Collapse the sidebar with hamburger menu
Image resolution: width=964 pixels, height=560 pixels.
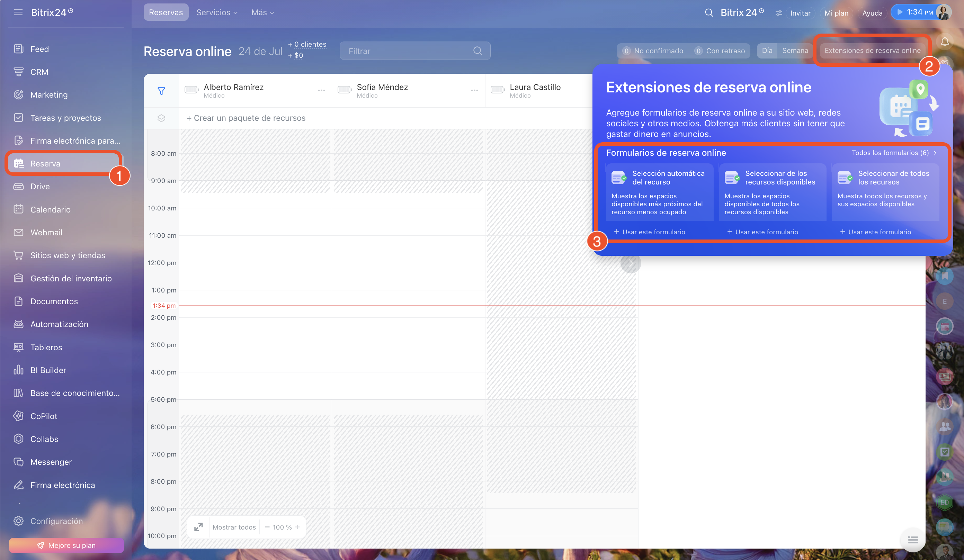[x=18, y=12]
